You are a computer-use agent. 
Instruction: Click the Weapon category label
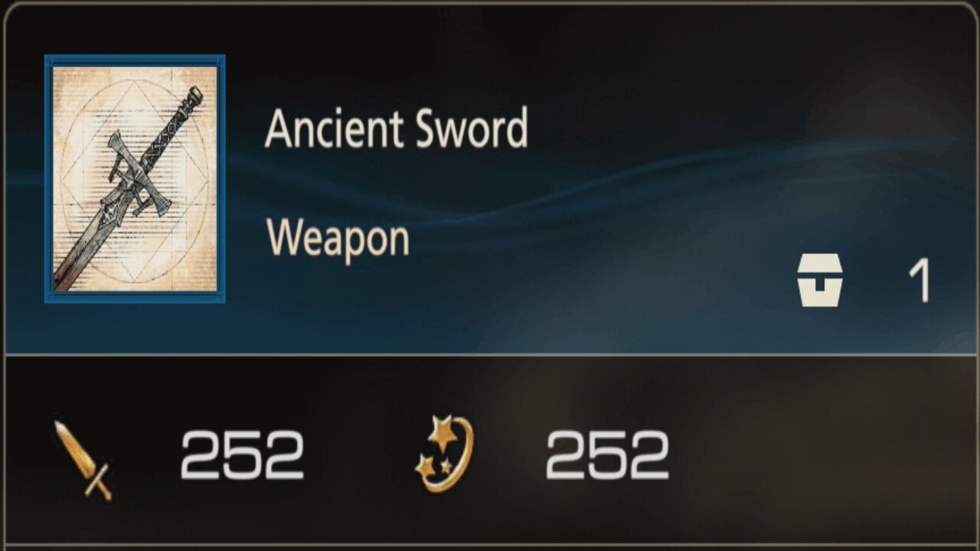338,240
